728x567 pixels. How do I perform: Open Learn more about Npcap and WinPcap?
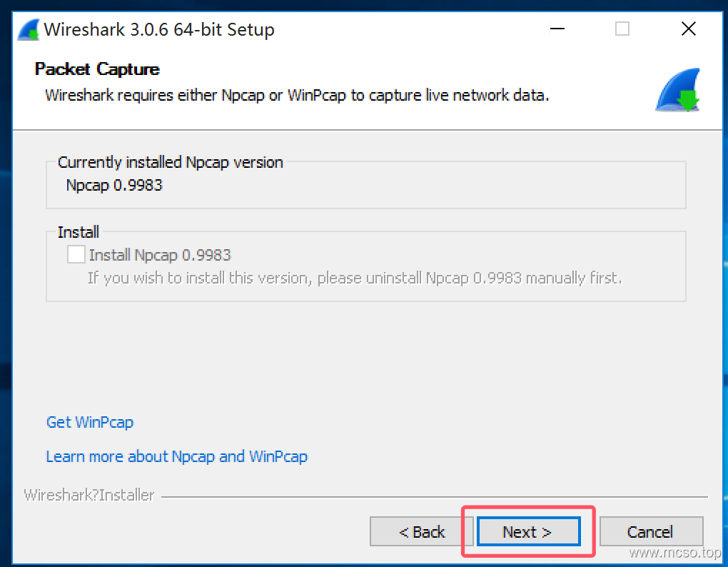pyautogui.click(x=176, y=456)
